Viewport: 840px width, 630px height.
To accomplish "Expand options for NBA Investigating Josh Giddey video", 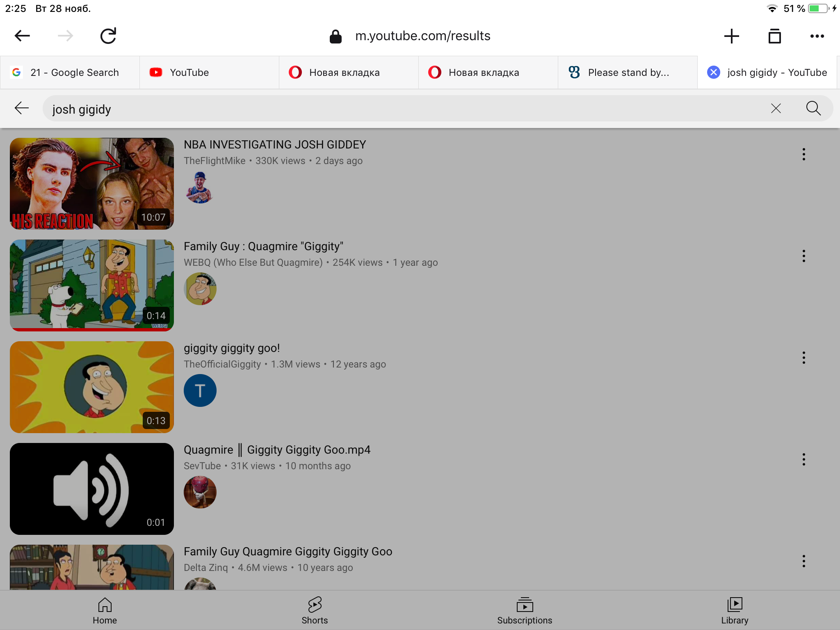I will click(x=803, y=154).
